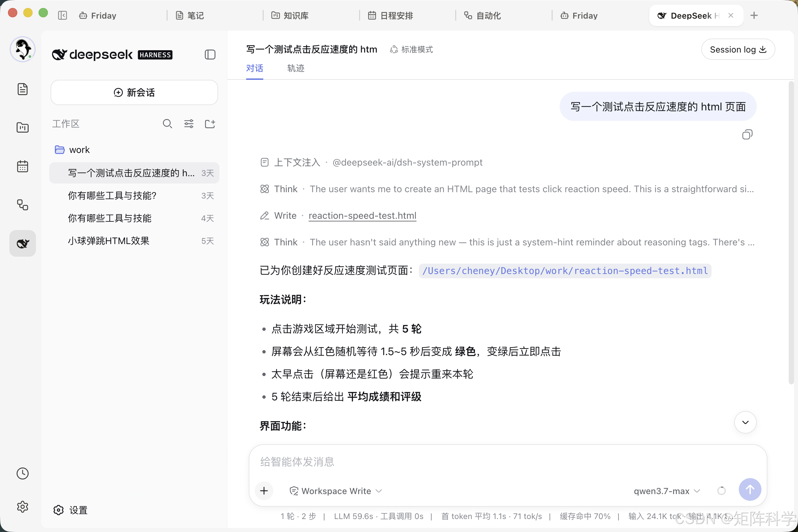Select session 小球弹跳HTML效果

click(134, 241)
